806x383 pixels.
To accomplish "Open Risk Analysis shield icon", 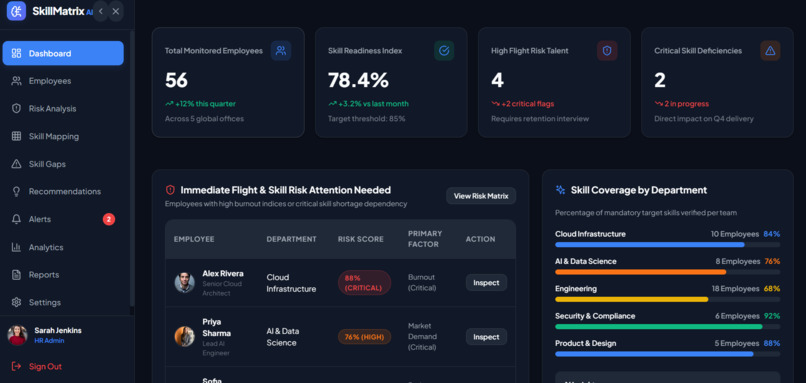I will [x=16, y=108].
